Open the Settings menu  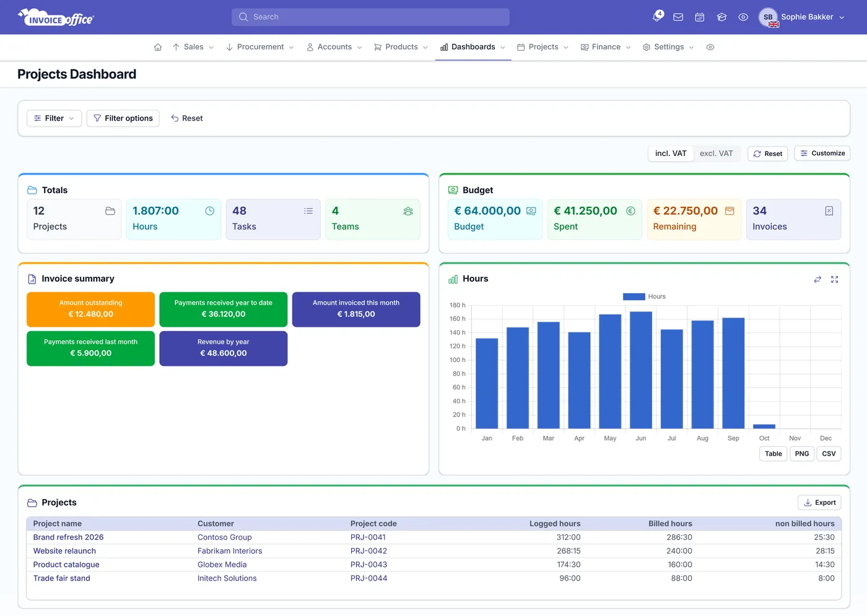point(669,47)
